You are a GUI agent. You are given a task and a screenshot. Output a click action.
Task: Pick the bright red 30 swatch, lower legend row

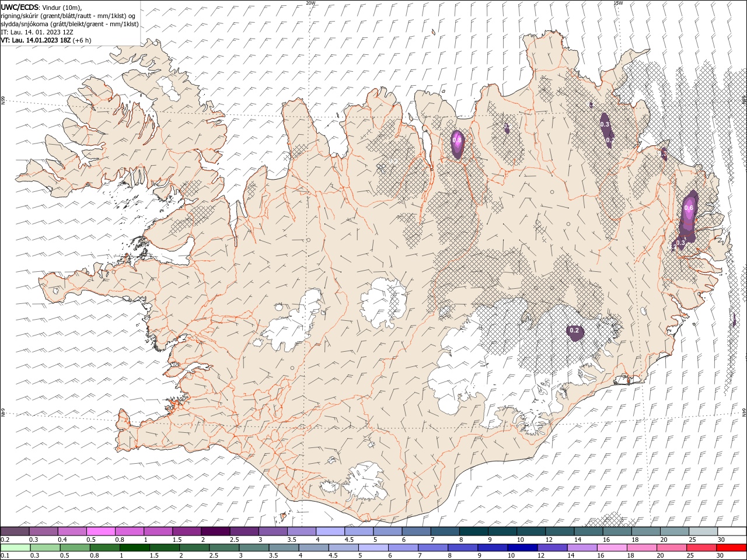731,548
